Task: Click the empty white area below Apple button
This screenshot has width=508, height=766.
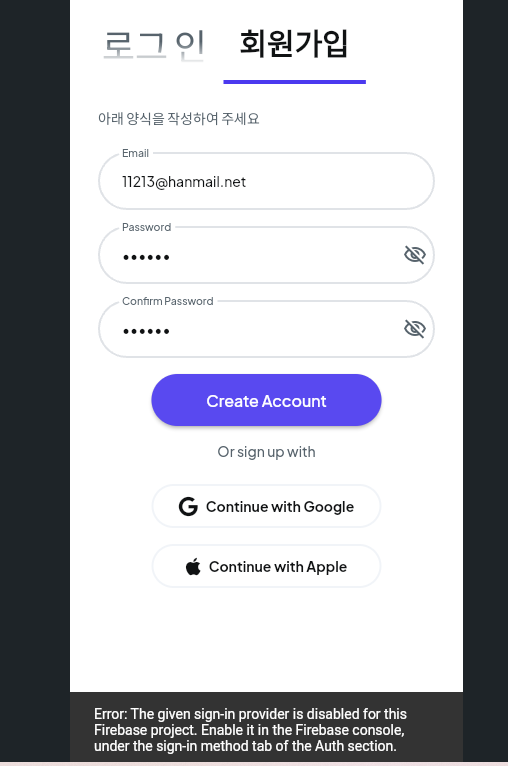Action: click(266, 640)
